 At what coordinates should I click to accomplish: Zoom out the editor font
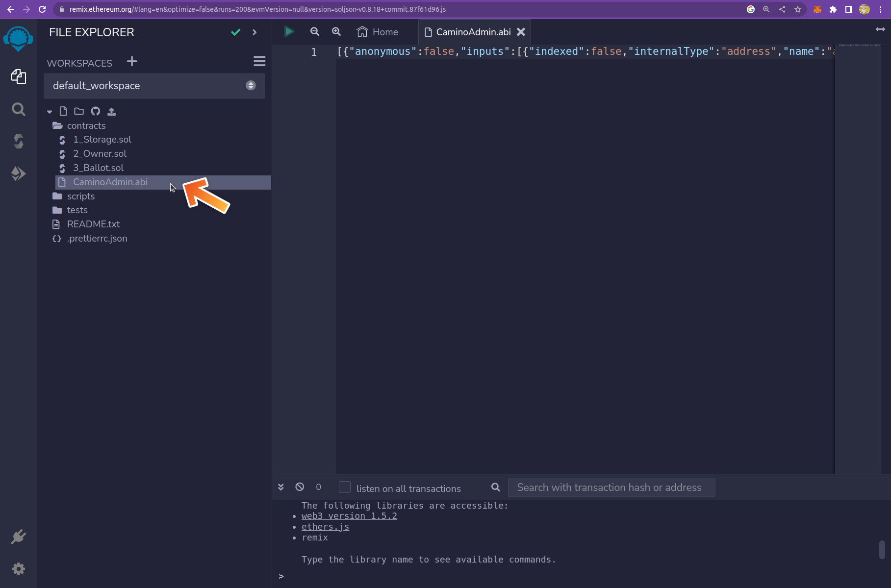click(x=315, y=32)
